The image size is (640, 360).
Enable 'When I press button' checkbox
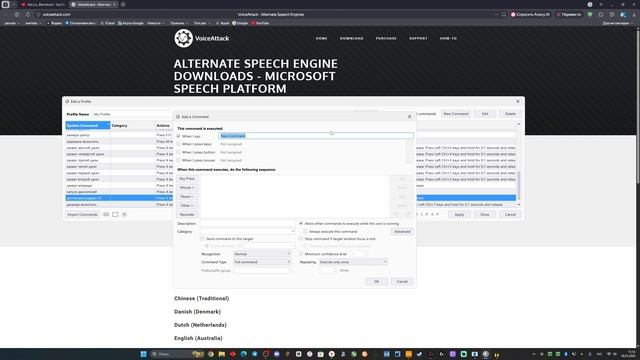point(178,152)
